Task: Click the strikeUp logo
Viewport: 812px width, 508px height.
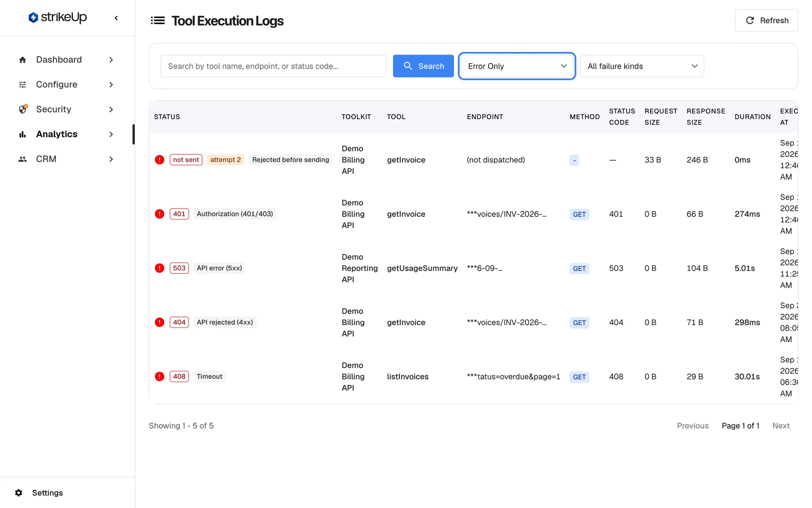Action: [57, 18]
